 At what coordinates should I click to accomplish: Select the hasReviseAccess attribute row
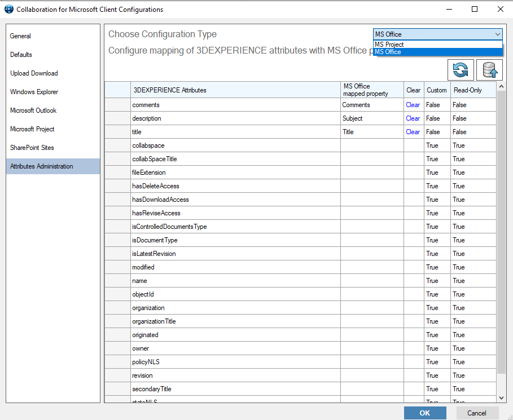point(235,213)
